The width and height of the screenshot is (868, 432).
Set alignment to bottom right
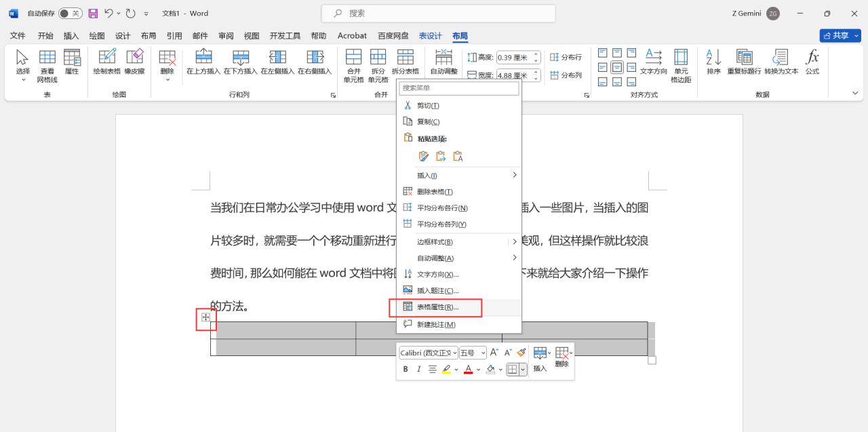[x=631, y=81]
